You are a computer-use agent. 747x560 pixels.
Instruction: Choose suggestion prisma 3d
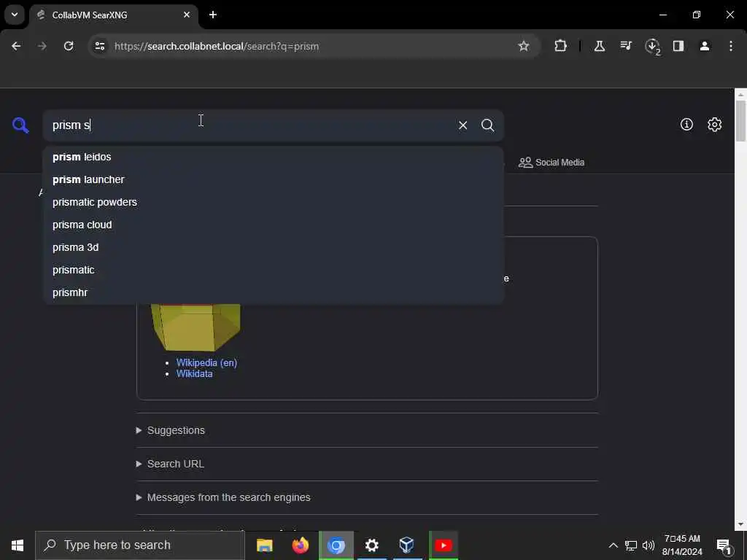coord(273,248)
